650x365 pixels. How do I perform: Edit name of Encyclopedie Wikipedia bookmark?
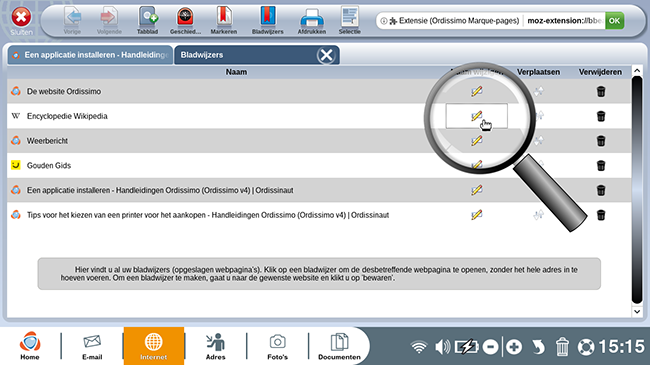click(x=477, y=116)
